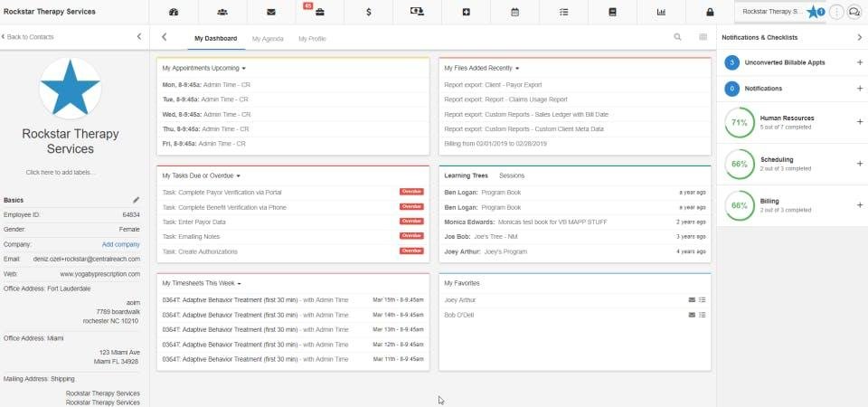Open the billing dollar sign icon
This screenshot has height=407, width=868.
tap(369, 12)
